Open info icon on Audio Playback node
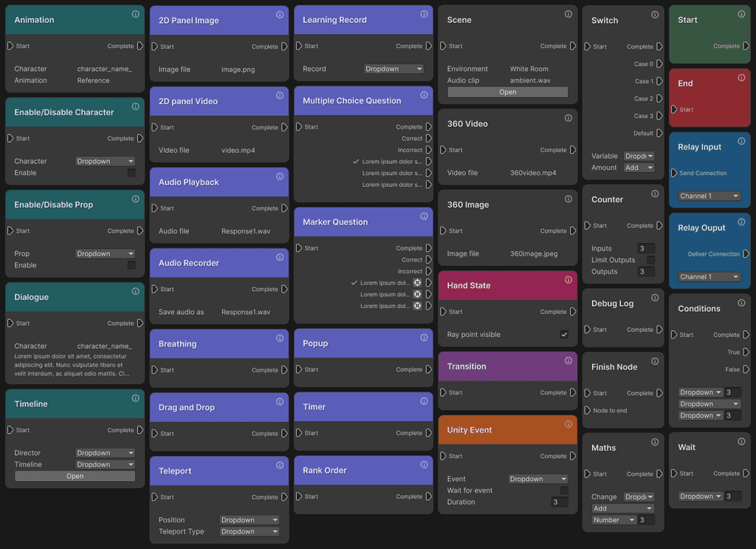756x549 pixels. [x=280, y=177]
